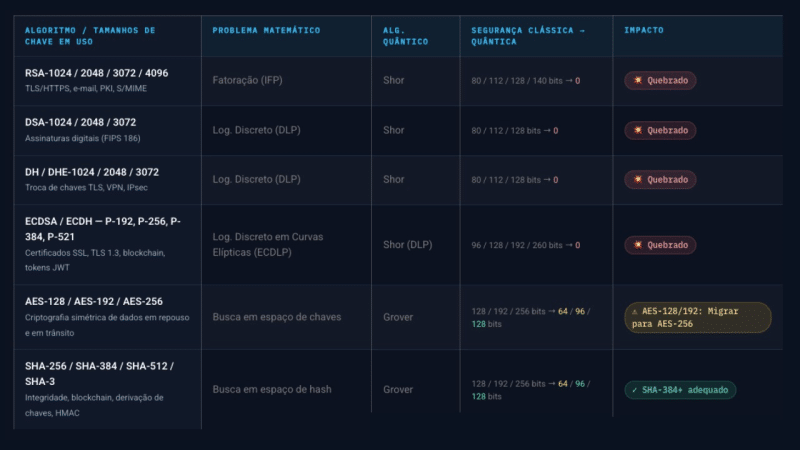Image resolution: width=800 pixels, height=450 pixels.
Task: Click the AES-128 / AES-192 / AES-256 row title
Action: click(x=94, y=302)
